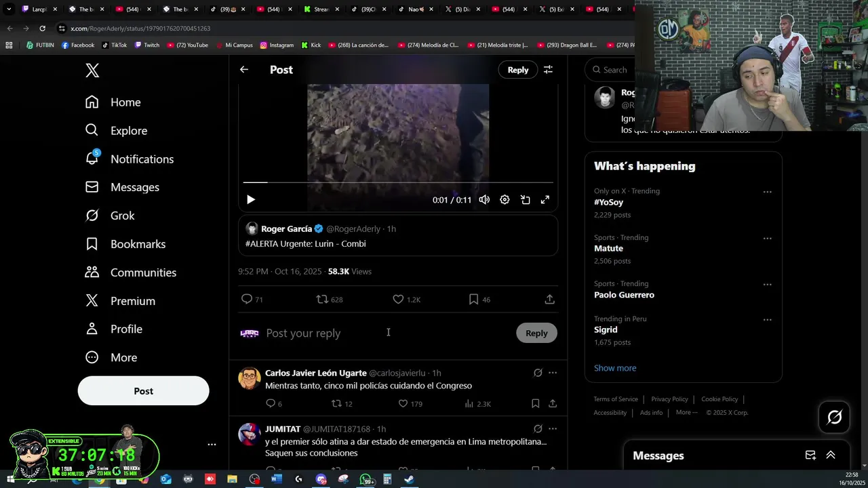This screenshot has height=488, width=868.
Task: Repost the post with 628 reposts
Action: (330, 299)
